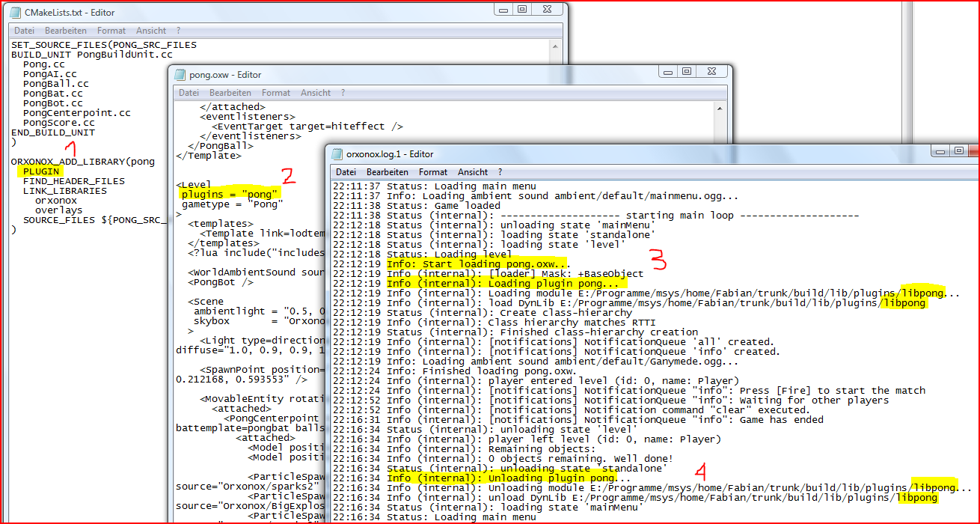The image size is (980, 524).
Task: Minimize the pong.oxw editor window
Action: click(668, 71)
